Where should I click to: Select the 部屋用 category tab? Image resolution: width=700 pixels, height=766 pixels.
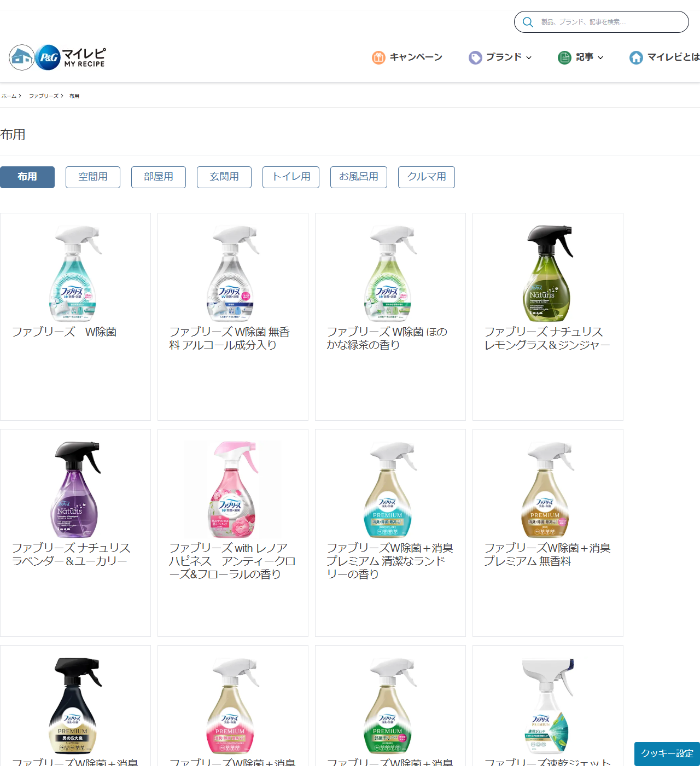[159, 177]
